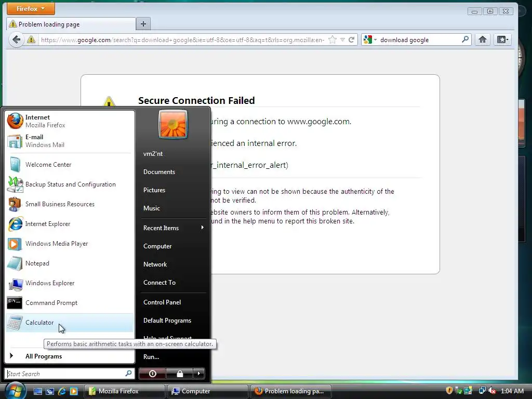Switch to Computer taskbar window

pyautogui.click(x=207, y=391)
